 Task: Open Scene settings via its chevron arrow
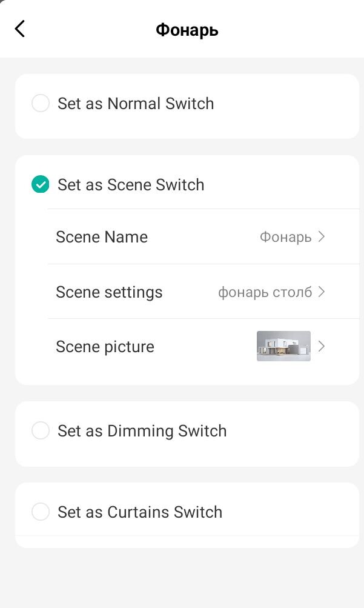pos(322,292)
